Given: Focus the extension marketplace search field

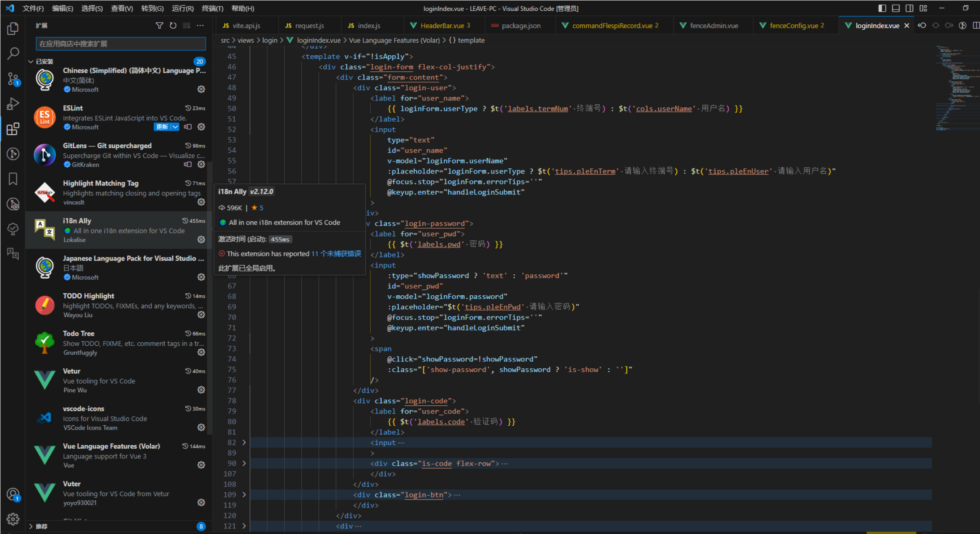Looking at the screenshot, I should coord(120,43).
